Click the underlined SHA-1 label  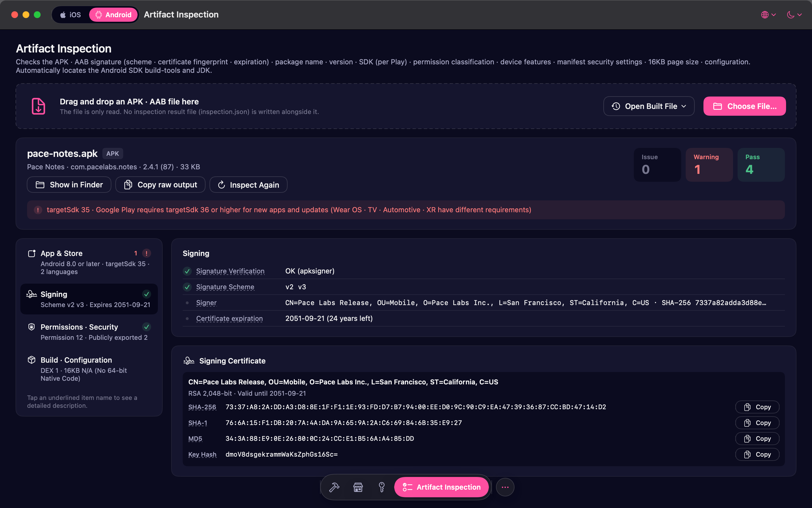pos(198,423)
